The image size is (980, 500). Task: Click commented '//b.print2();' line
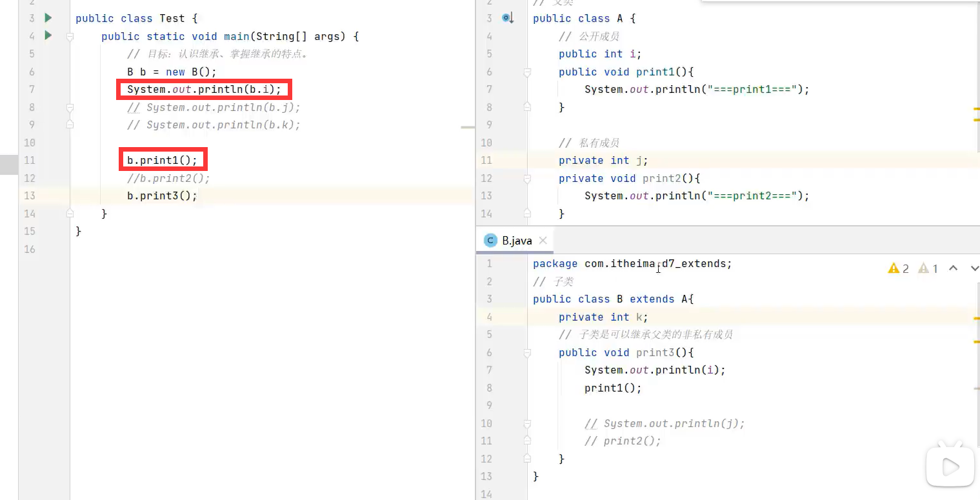pyautogui.click(x=168, y=178)
